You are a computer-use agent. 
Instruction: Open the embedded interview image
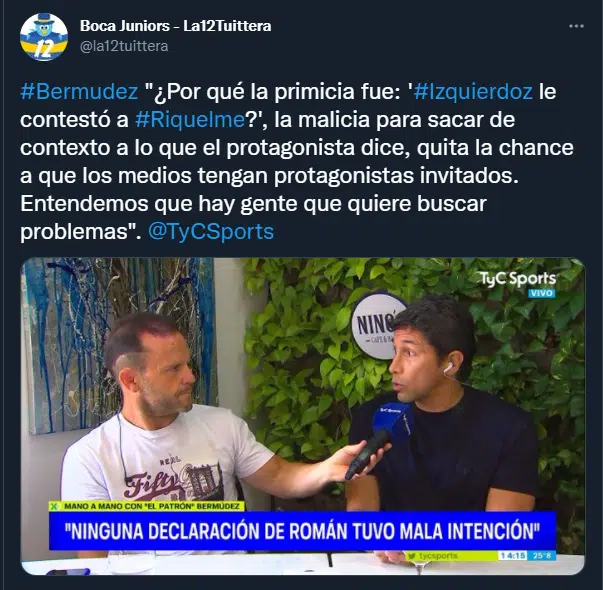[303, 416]
